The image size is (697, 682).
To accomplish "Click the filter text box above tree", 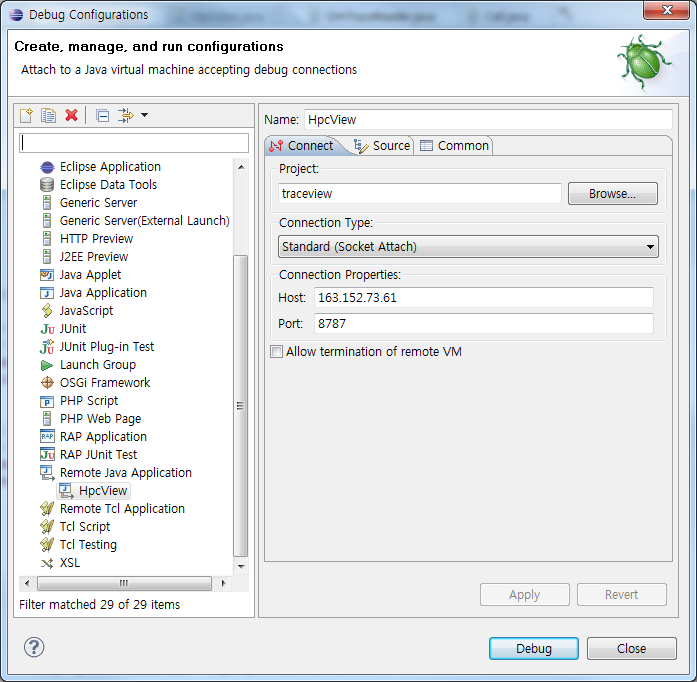I will click(134, 143).
